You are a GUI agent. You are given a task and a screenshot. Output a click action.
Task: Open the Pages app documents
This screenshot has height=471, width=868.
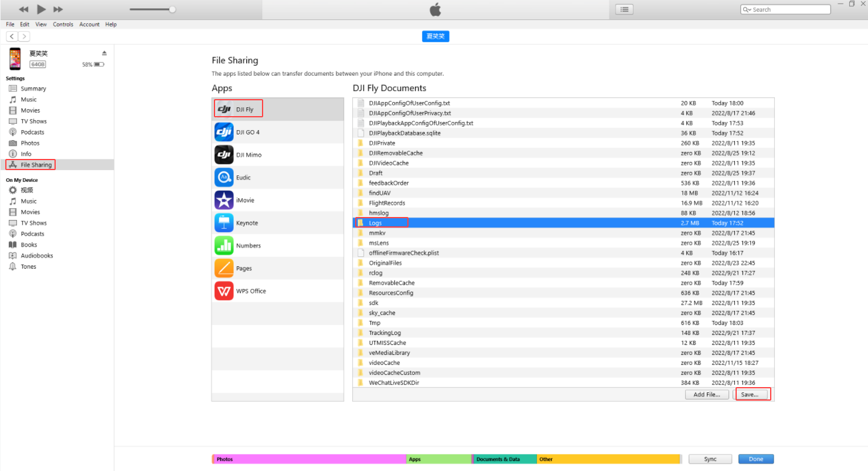(246, 268)
